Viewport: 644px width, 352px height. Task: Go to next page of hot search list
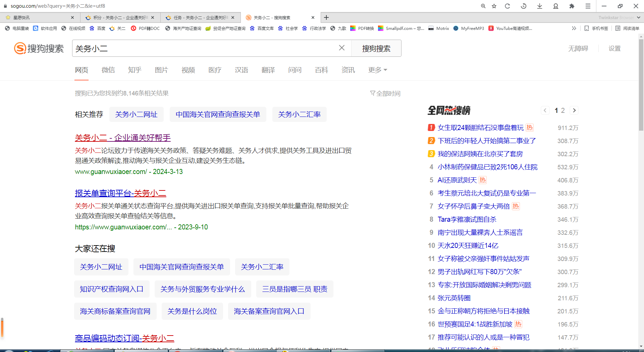574,111
